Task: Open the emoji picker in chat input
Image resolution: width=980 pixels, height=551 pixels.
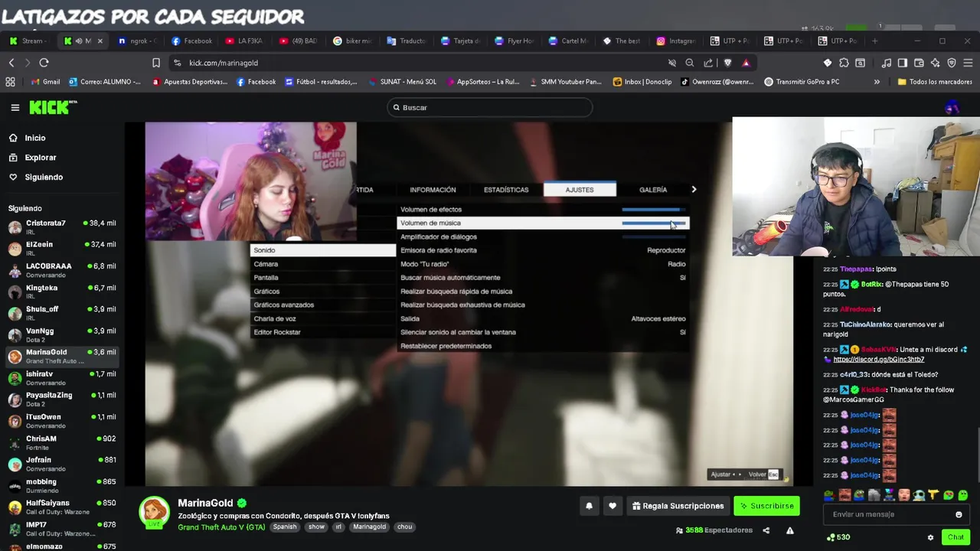Action: coord(959,515)
